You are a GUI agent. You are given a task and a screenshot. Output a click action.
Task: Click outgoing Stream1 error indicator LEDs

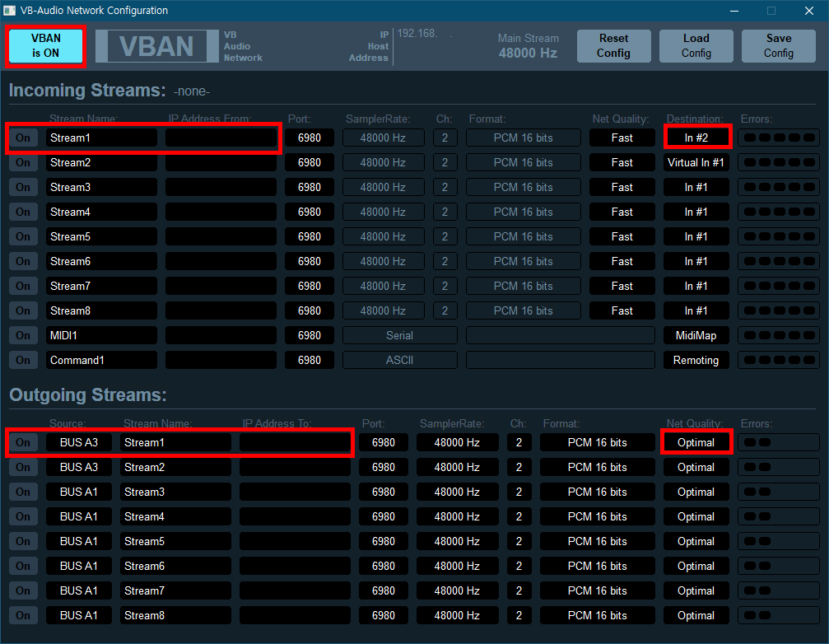779,442
